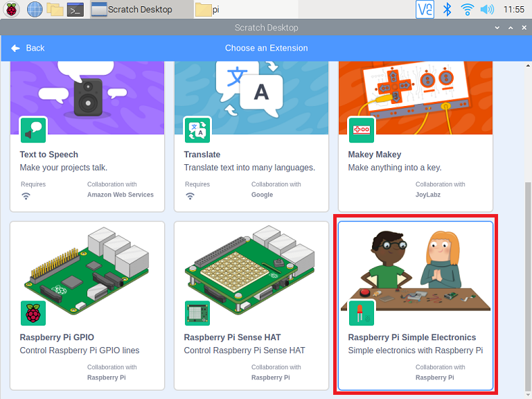Image resolution: width=532 pixels, height=399 pixels.
Task: Click the Translate extension artwork
Action: (x=251, y=98)
